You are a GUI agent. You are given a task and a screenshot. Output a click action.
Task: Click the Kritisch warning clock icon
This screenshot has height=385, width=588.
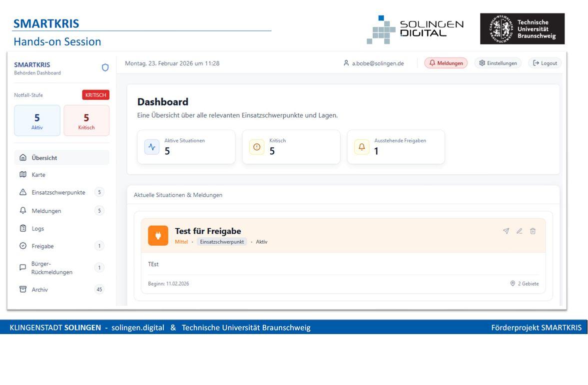click(256, 147)
